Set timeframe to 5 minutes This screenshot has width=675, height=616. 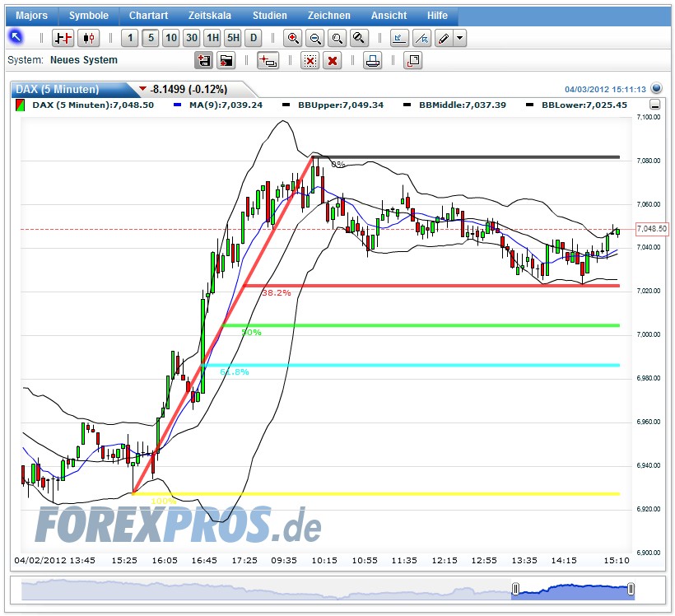(151, 38)
